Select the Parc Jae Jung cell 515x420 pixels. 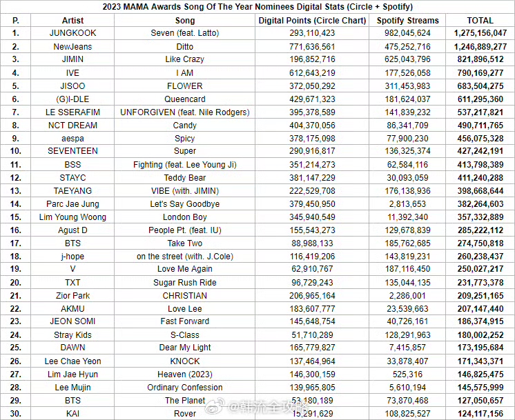click(x=72, y=203)
